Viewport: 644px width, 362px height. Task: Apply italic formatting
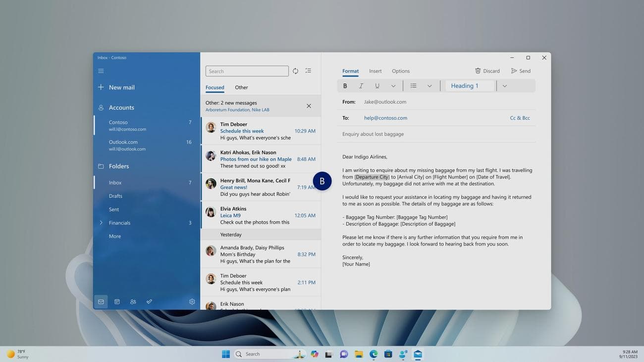tap(361, 85)
